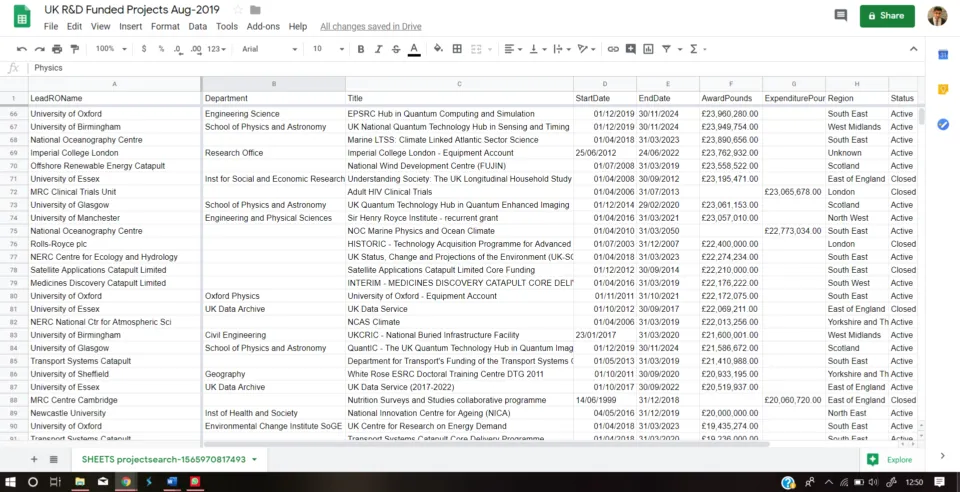
Task: Open the Data menu
Action: point(198,26)
